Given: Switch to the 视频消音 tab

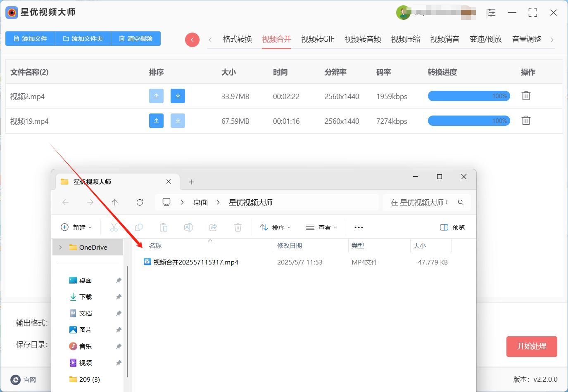Looking at the screenshot, I should tap(445, 39).
